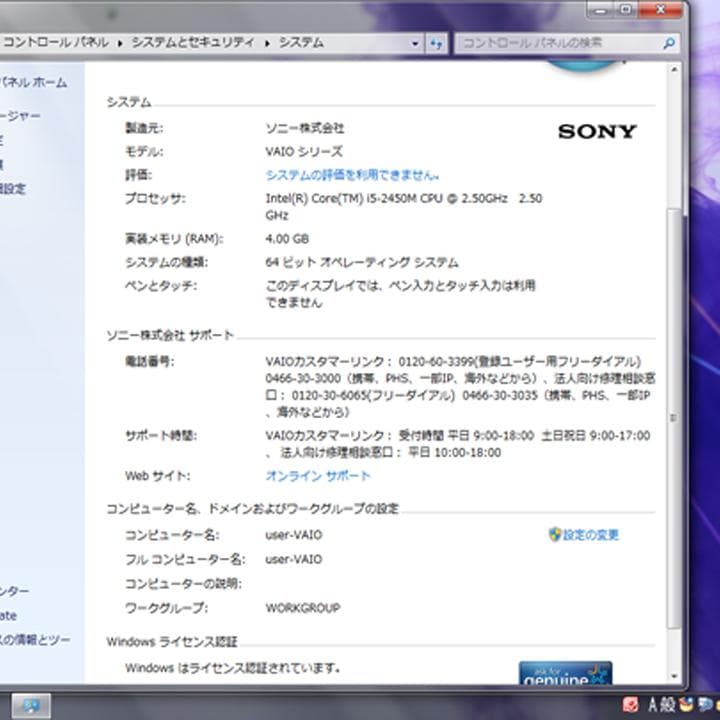This screenshot has width=720, height=720.
Task: Click the プロセッサ label
Action: pyautogui.click(x=155, y=199)
